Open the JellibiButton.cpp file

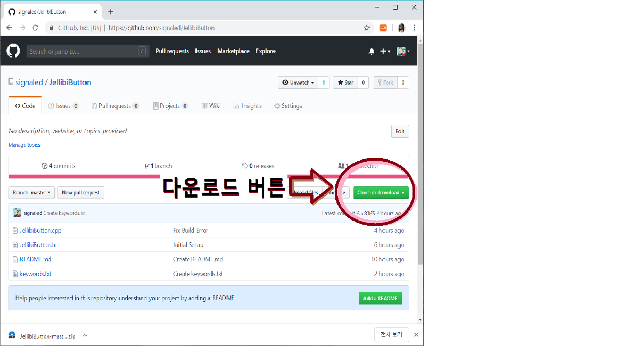click(40, 230)
